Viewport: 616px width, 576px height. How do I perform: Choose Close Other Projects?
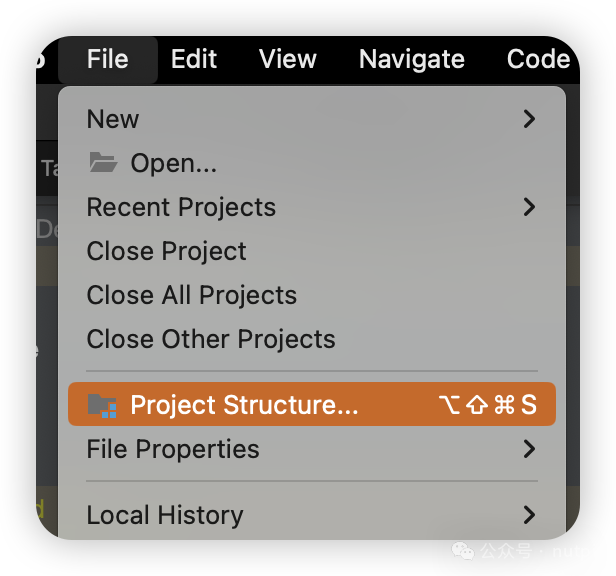211,339
